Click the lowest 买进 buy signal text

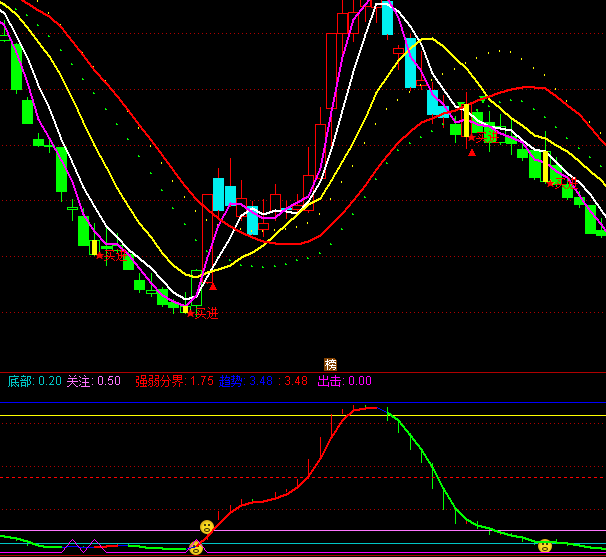[205, 313]
